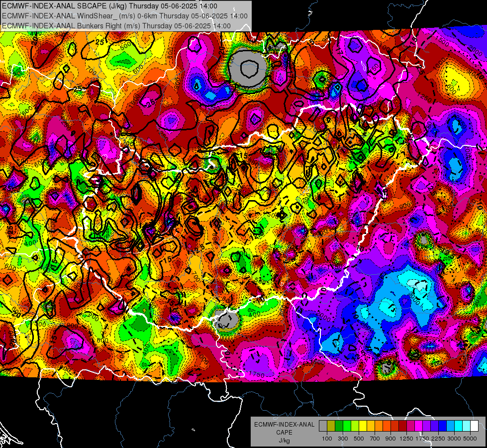Click the CAPE label in the legend

point(284,432)
